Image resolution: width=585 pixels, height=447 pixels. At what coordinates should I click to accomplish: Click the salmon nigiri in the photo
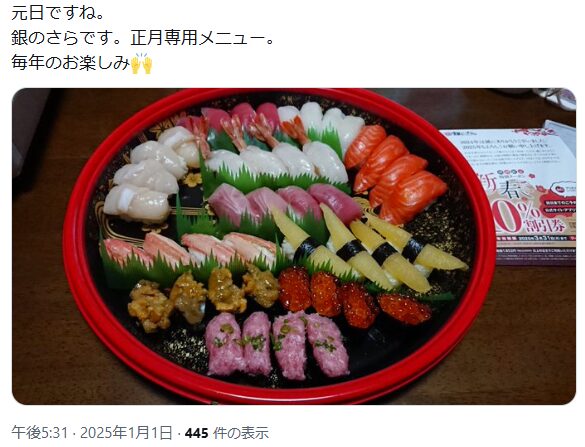click(x=395, y=173)
